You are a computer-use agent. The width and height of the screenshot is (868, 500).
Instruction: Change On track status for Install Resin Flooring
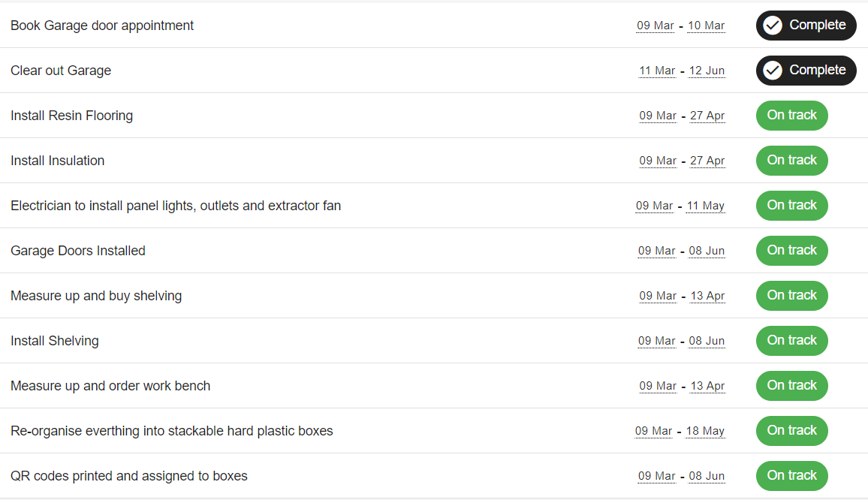pos(791,116)
